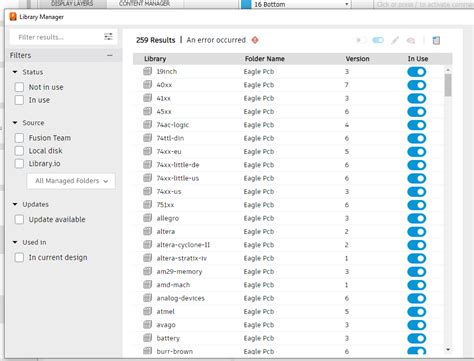
Task: Click the library icon for altera
Action: coord(147,231)
